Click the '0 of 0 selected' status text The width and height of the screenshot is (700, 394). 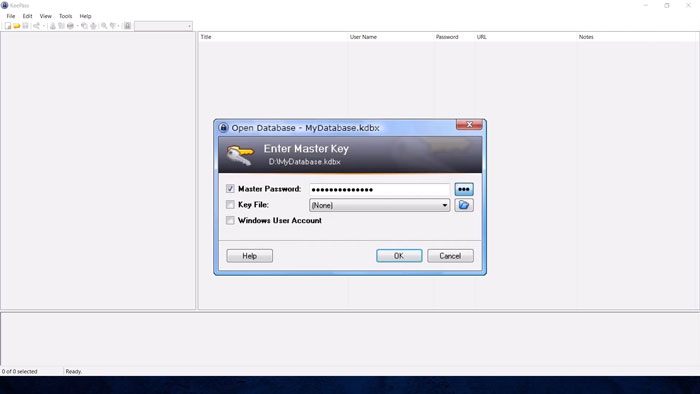point(20,371)
